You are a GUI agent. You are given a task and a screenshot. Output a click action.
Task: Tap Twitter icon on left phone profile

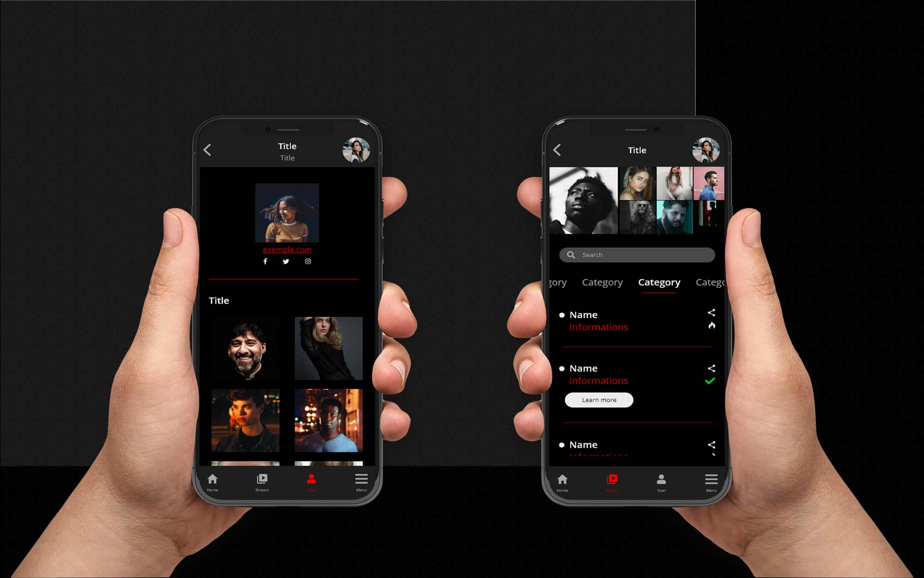pyautogui.click(x=286, y=261)
